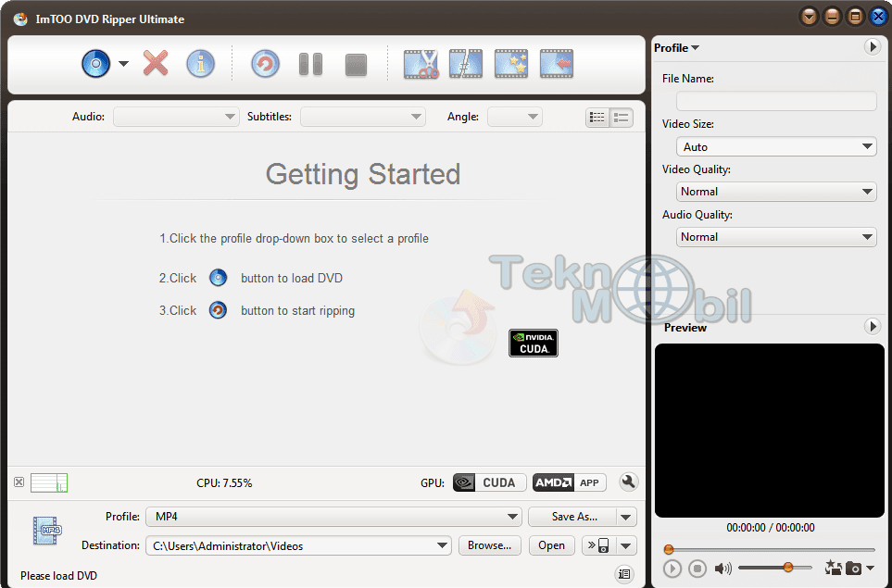The image size is (892, 588).
Task: Click the red X remove button
Action: (x=156, y=63)
